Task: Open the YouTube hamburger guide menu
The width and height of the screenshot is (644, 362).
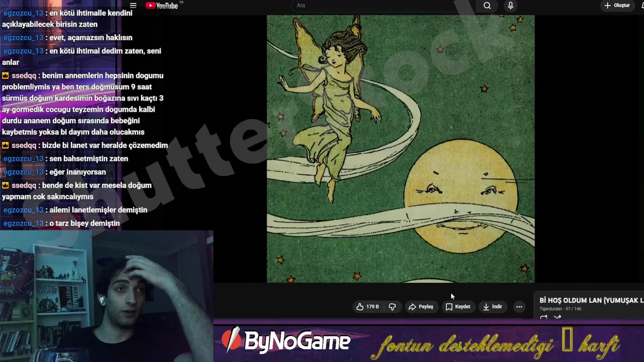Action: 133,6
